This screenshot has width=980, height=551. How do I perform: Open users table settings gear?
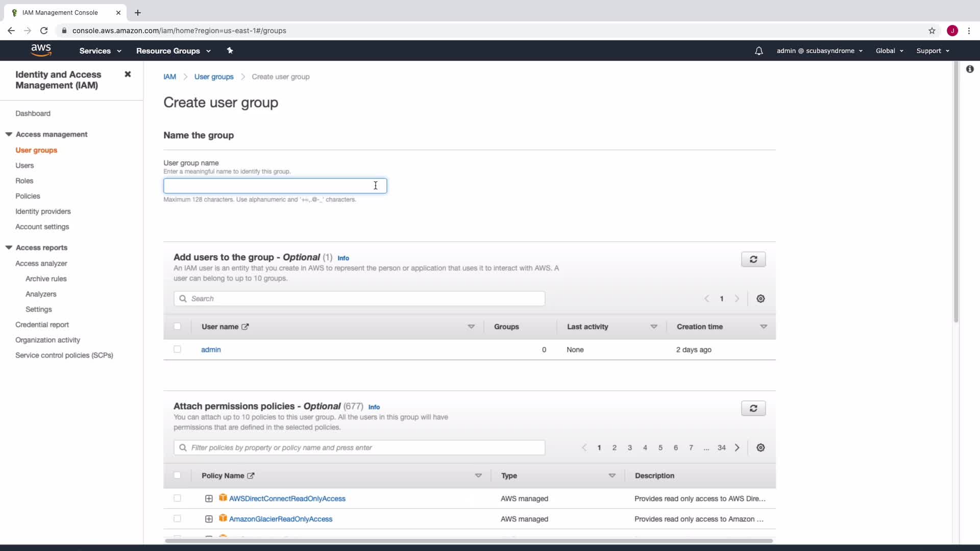pos(761,299)
